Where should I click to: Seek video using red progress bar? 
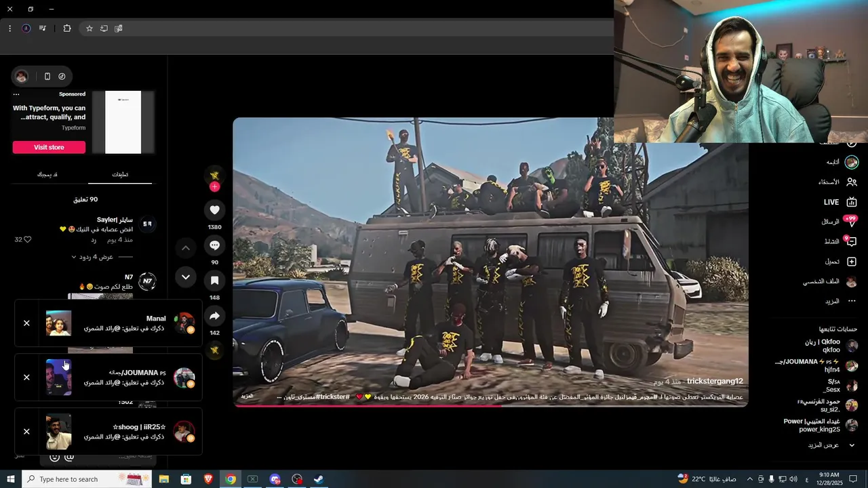click(490, 406)
